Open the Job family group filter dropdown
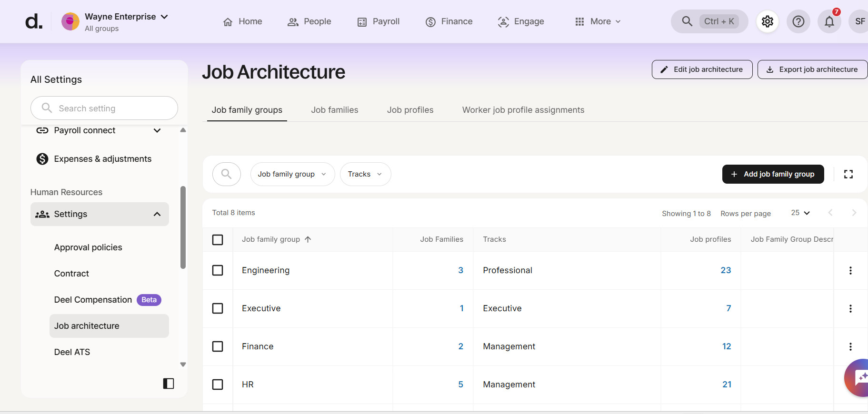 (x=292, y=174)
